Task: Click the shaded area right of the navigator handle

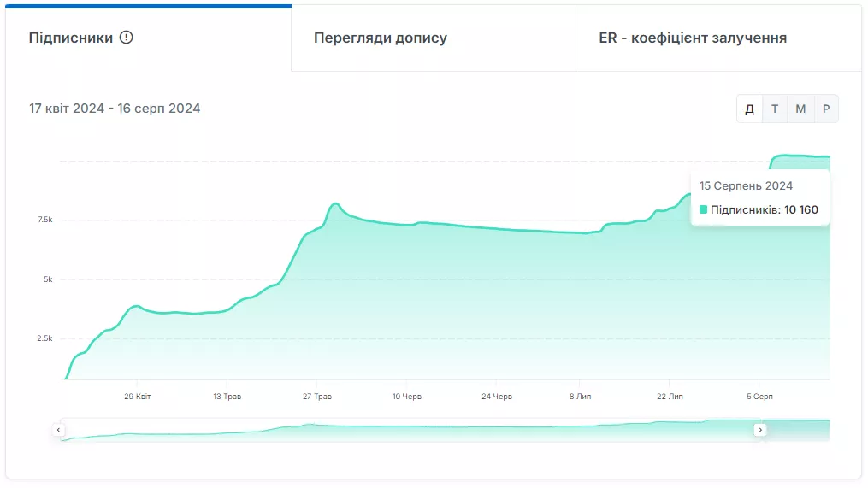Action: (x=798, y=430)
